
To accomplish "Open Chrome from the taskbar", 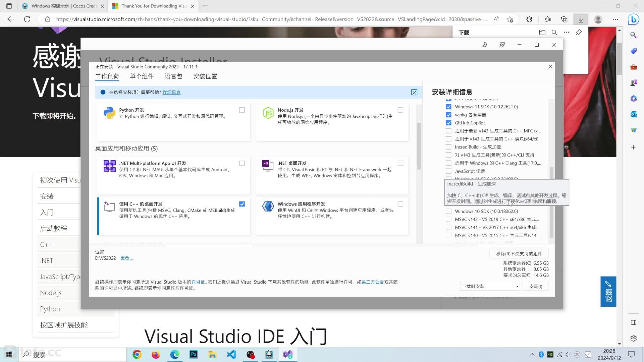I will (137, 354).
